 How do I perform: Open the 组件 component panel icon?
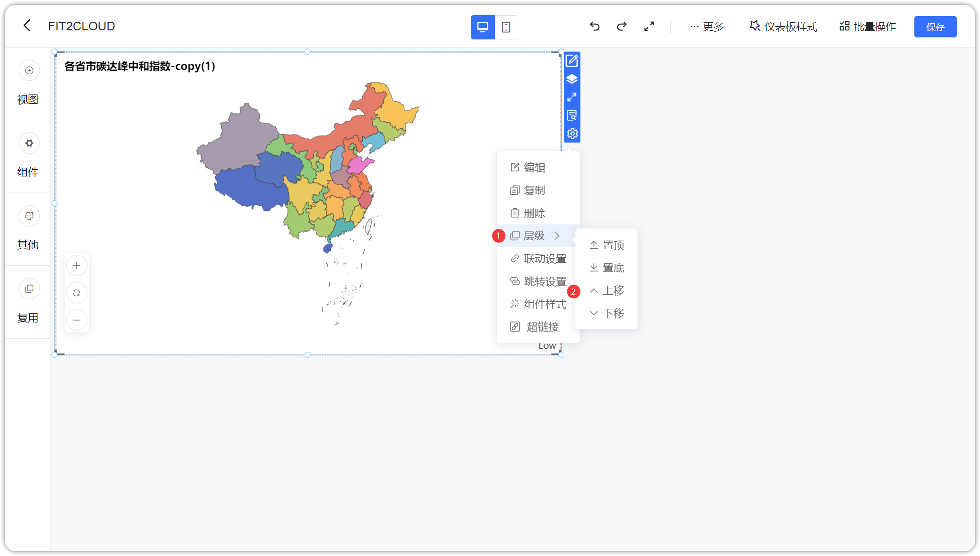29,144
